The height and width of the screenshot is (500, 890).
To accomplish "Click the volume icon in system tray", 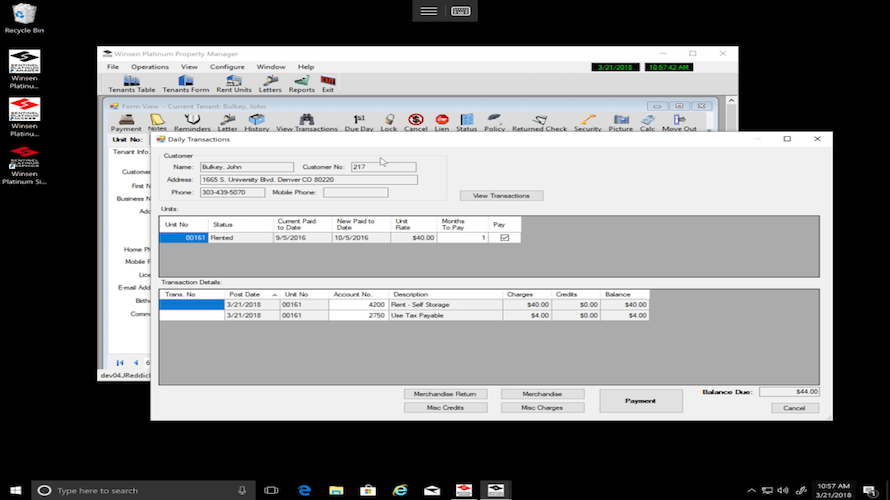I will [x=783, y=490].
